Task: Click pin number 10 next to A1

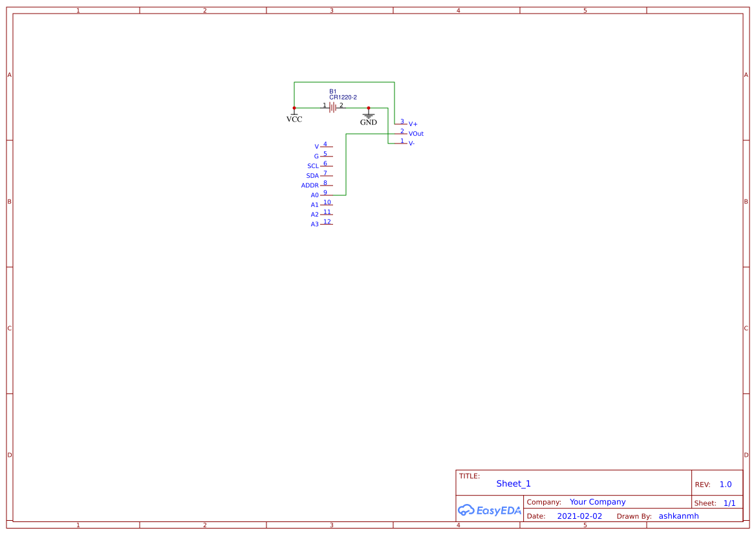Action: point(327,202)
